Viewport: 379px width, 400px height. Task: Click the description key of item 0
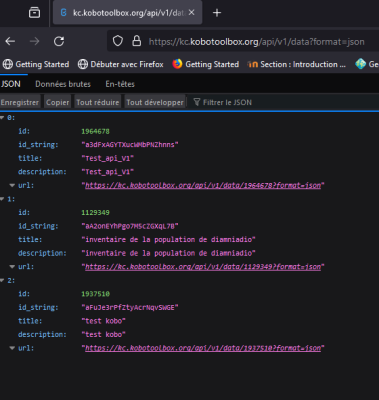pyautogui.click(x=42, y=172)
